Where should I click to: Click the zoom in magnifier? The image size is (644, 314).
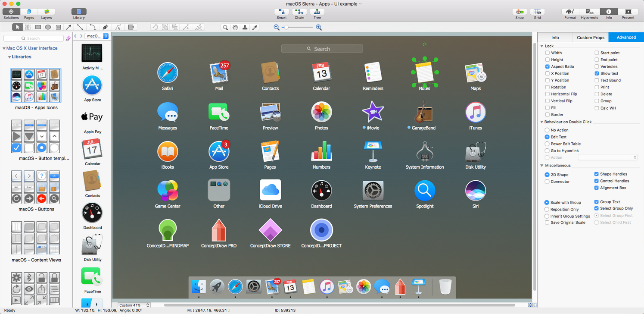(319, 27)
